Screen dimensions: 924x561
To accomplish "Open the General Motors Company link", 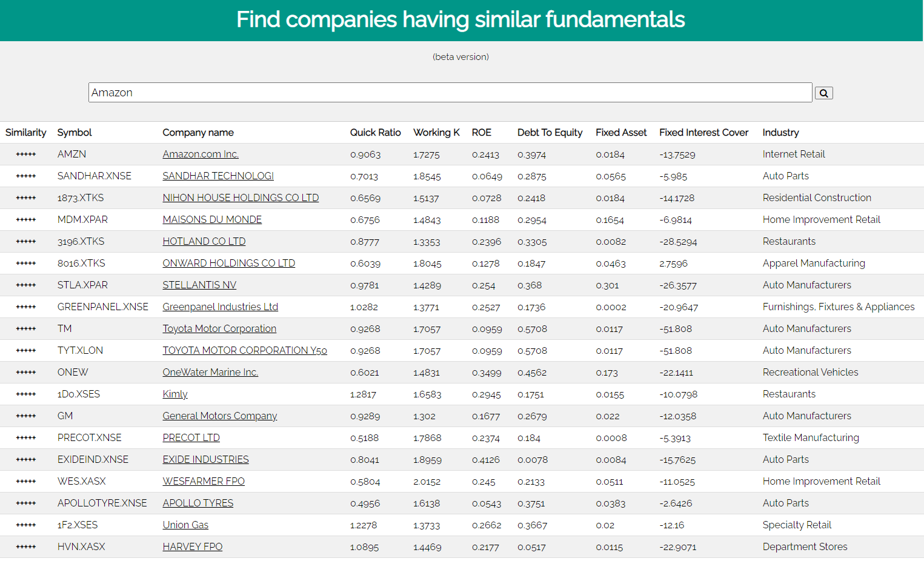I will tap(219, 416).
